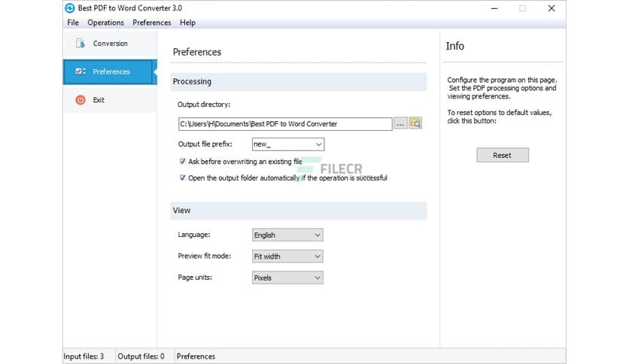Click the red Exit power icon
Screen dimensions: 629x364
(81, 100)
